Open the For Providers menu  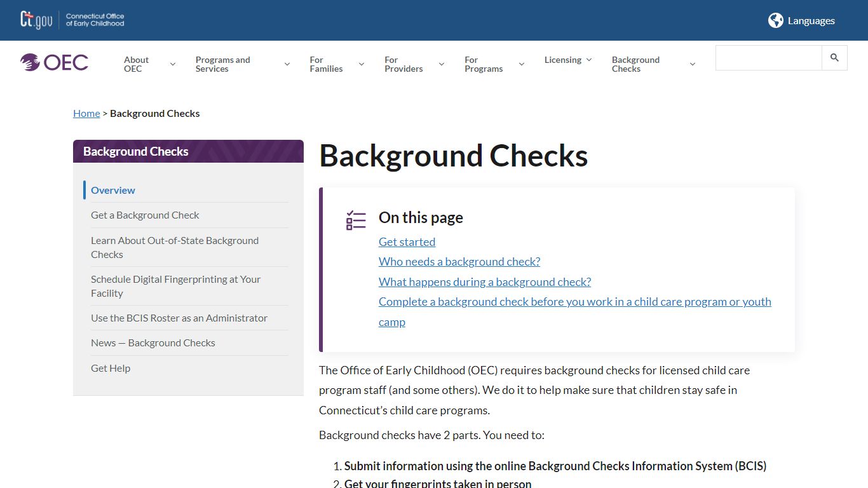tap(403, 64)
